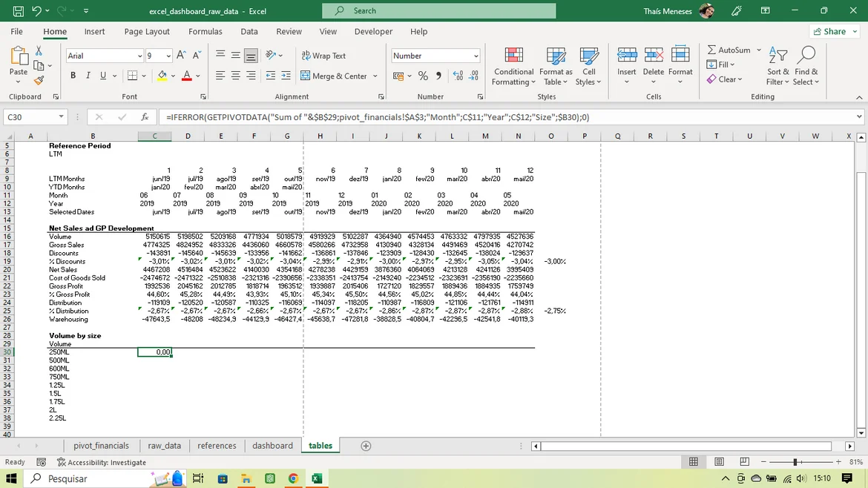Screen dimensions: 868x488
Task: Expand the Arial font name dropdown
Action: click(x=139, y=56)
